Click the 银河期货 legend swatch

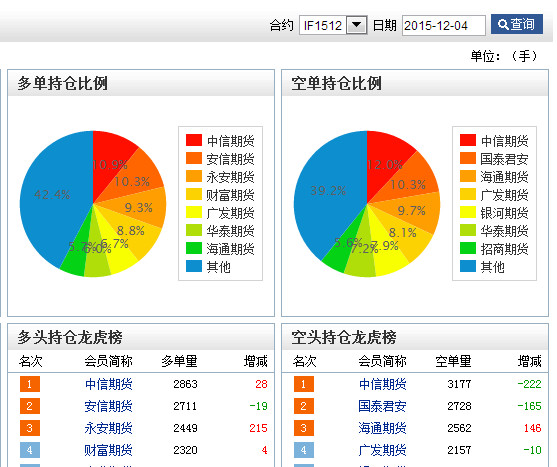[468, 212]
